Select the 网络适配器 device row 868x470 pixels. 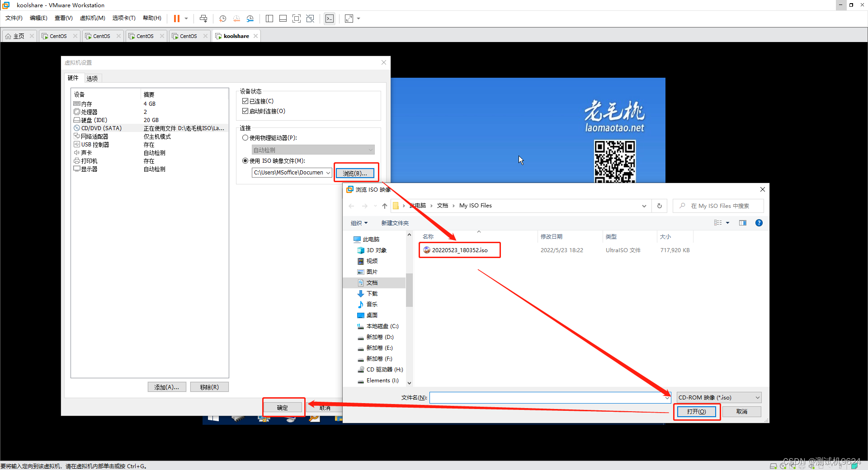[150, 136]
